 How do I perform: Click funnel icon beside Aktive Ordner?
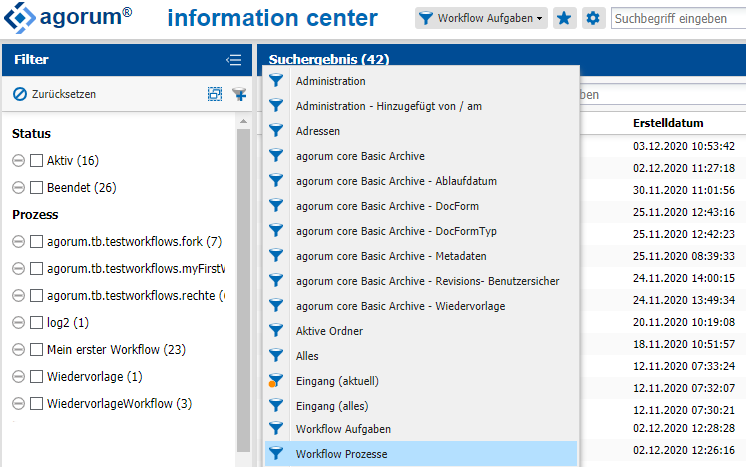click(276, 331)
